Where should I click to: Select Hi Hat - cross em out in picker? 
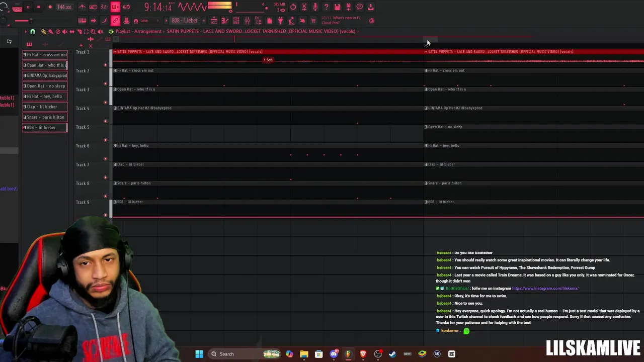(x=45, y=55)
